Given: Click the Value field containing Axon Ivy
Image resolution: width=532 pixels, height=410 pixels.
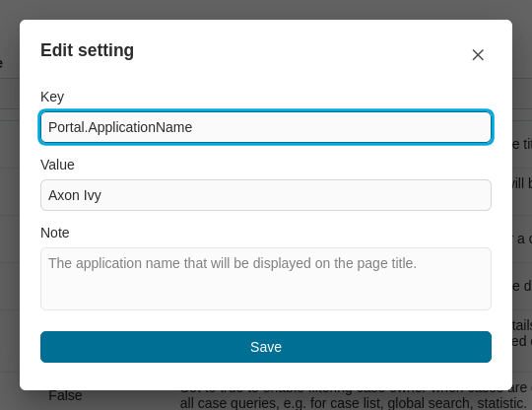Looking at the screenshot, I should pos(266,195).
